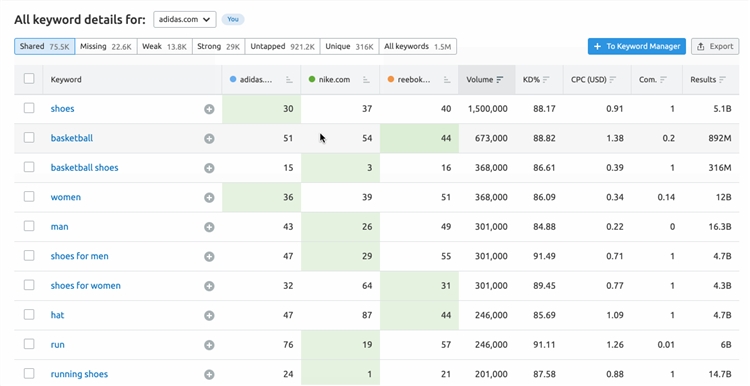Click plus icon in the 'man' row
Screen dimensions: 750x386
click(x=209, y=227)
